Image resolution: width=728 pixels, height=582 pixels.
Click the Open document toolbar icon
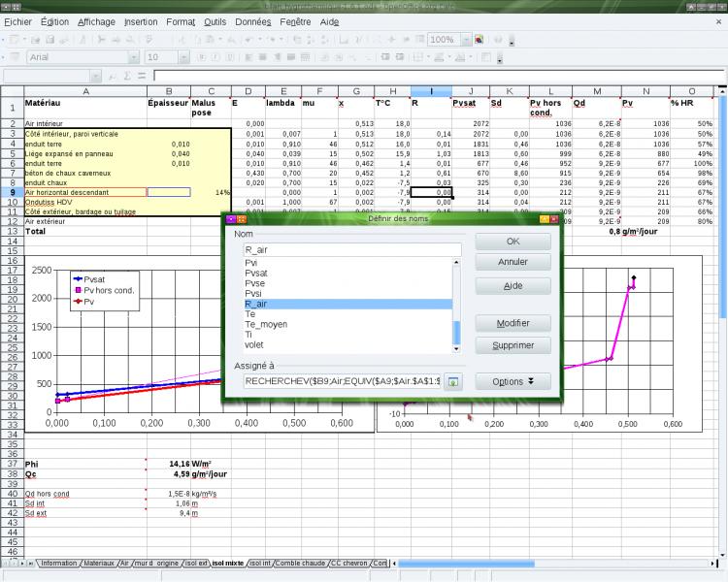(35, 40)
